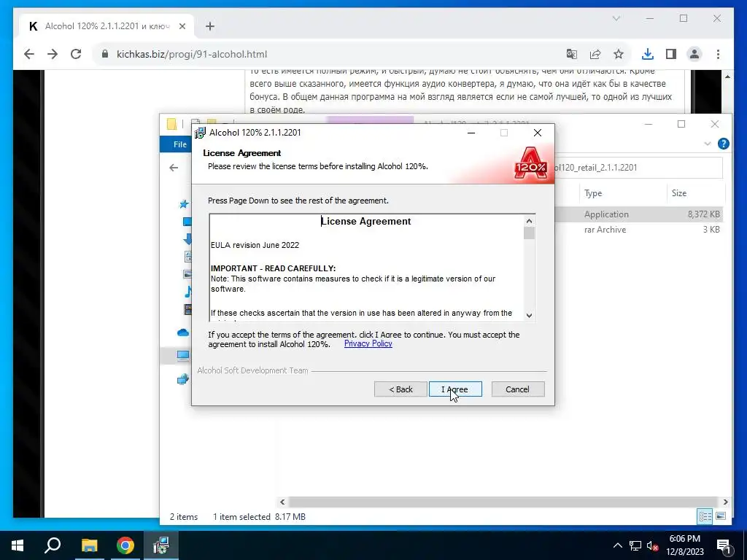The image size is (747, 560).
Task: Open Videos film icon in Explorer sidebar
Action: (x=187, y=309)
